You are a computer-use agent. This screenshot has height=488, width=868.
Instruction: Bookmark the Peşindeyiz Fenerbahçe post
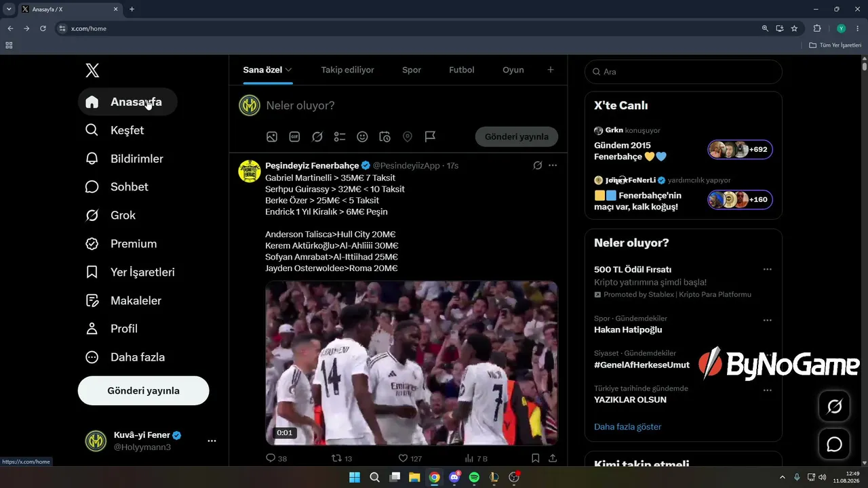point(535,458)
